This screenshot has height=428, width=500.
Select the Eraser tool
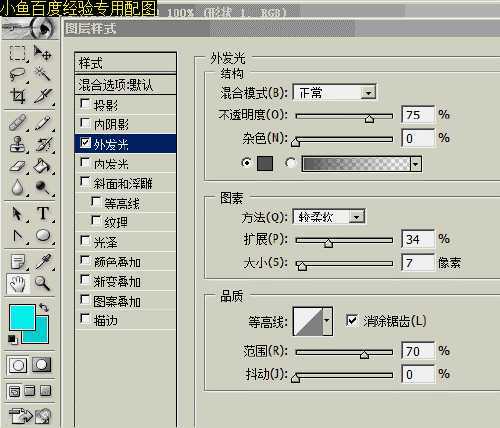point(17,166)
